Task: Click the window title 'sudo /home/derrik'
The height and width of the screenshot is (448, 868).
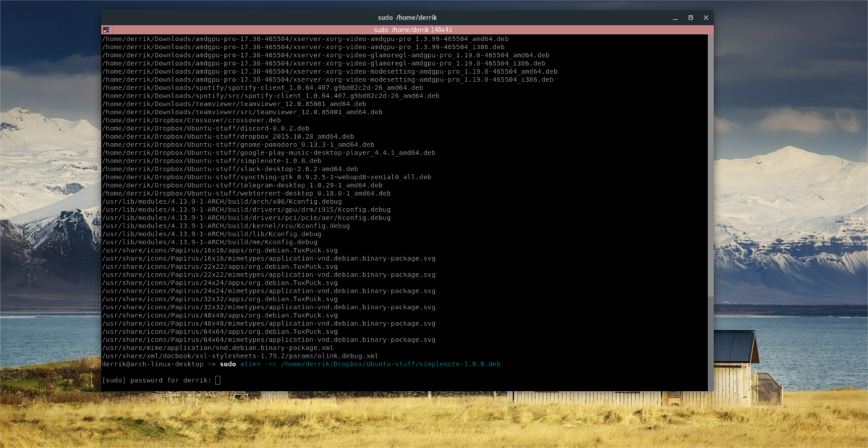Action: (407, 17)
